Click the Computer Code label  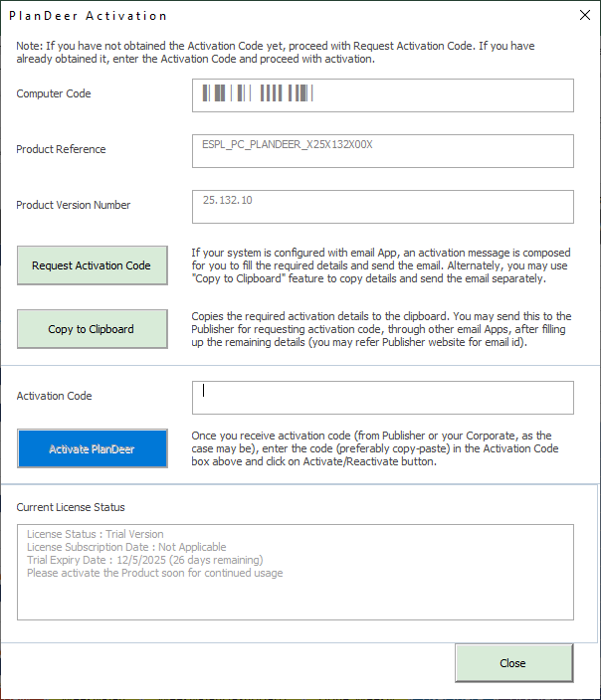click(x=54, y=93)
